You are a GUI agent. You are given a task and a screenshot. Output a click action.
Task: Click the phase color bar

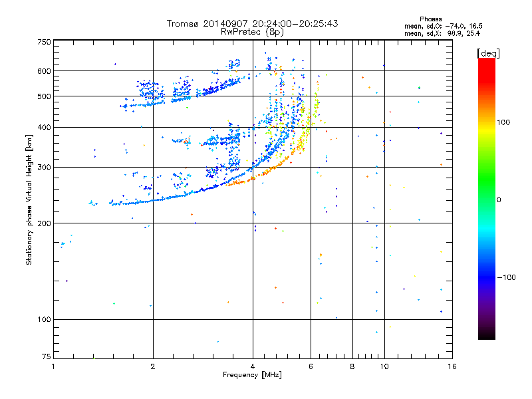pos(487,199)
